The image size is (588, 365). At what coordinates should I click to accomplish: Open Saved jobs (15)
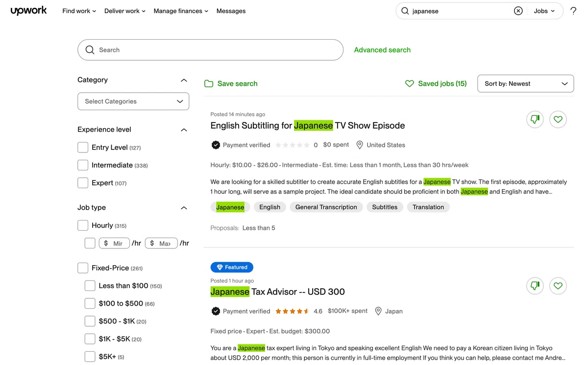pos(442,84)
